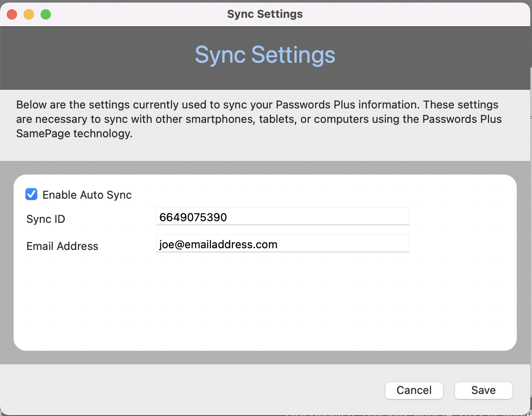Click the red close traffic light
Viewport: 532px width, 416px height.
tap(12, 14)
